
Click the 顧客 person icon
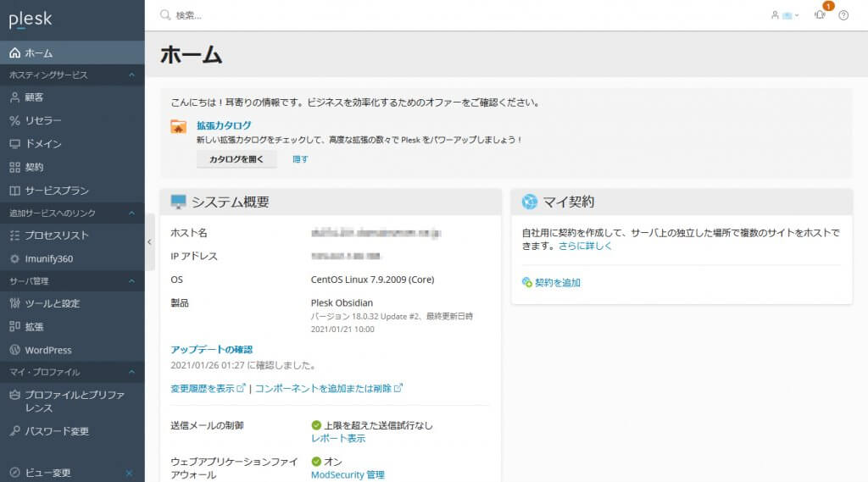coord(15,97)
